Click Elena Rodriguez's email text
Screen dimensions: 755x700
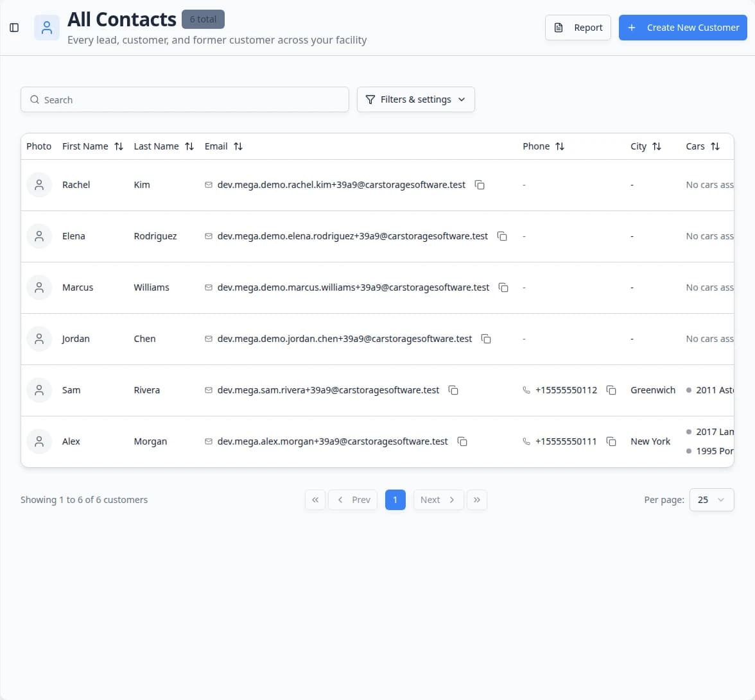(x=352, y=236)
